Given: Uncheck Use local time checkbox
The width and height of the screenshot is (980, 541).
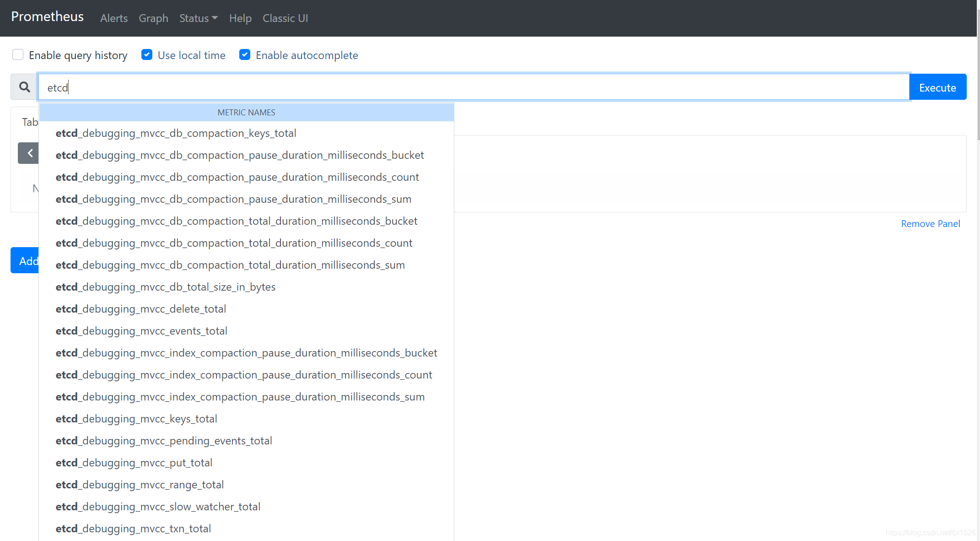Looking at the screenshot, I should pos(147,55).
